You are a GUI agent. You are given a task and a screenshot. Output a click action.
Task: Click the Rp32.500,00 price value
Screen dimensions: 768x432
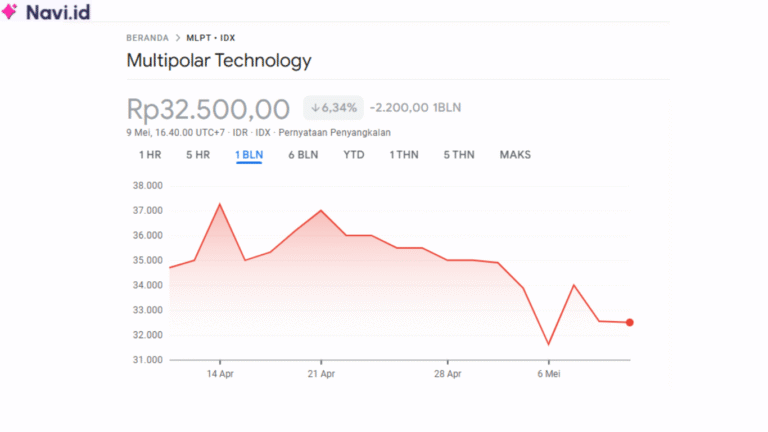tap(208, 108)
